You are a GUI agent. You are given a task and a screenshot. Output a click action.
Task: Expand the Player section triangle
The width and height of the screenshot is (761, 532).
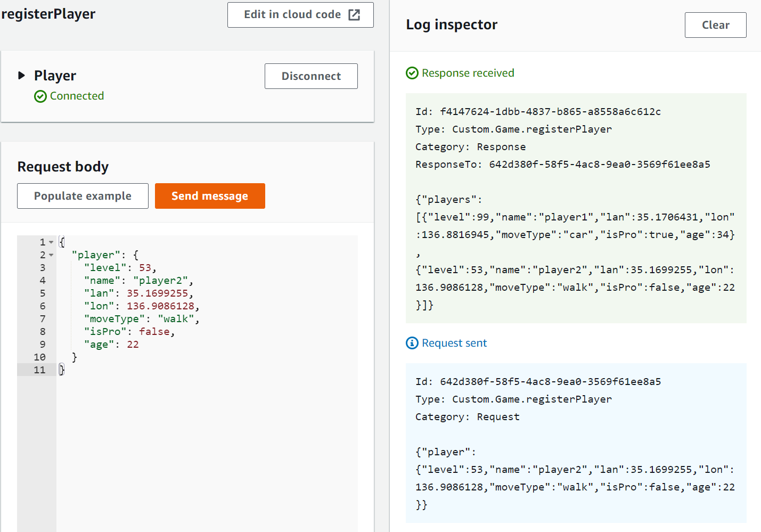pyautogui.click(x=22, y=76)
